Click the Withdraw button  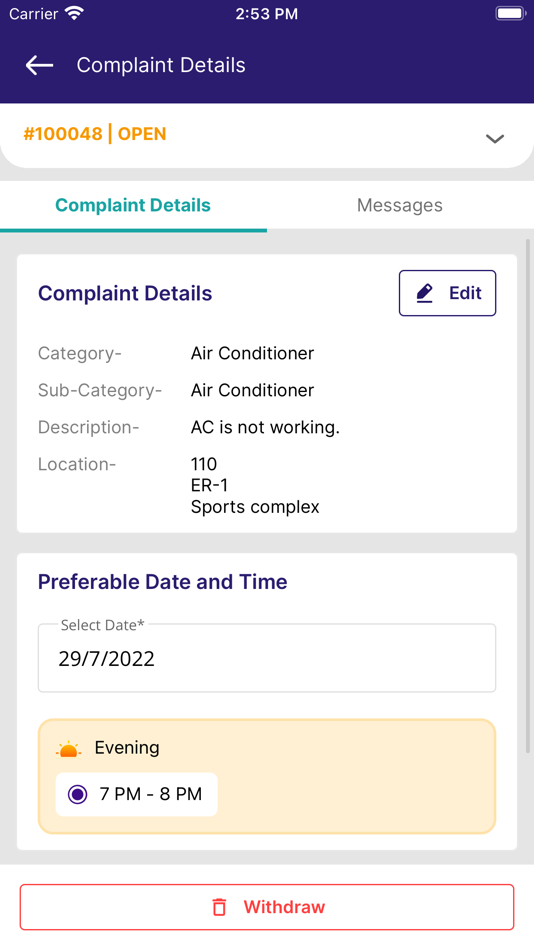coord(267,907)
